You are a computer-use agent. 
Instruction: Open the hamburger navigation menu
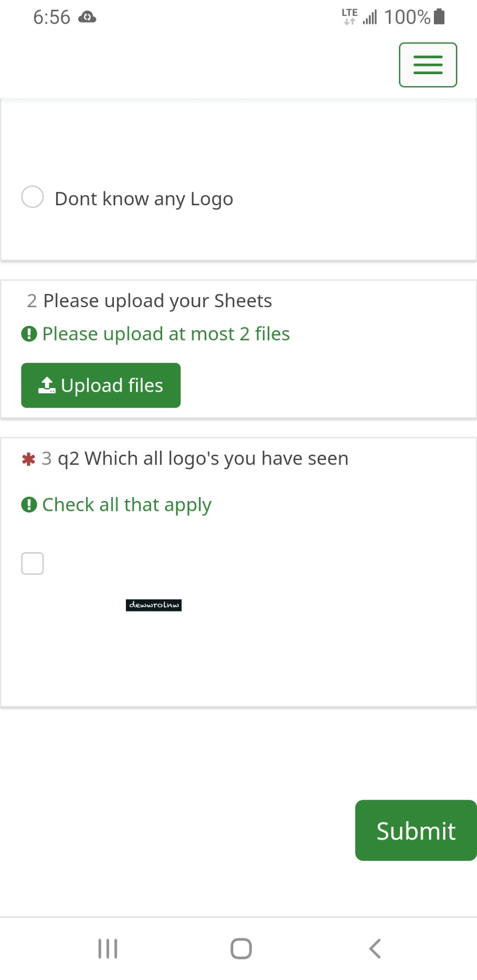(428, 65)
